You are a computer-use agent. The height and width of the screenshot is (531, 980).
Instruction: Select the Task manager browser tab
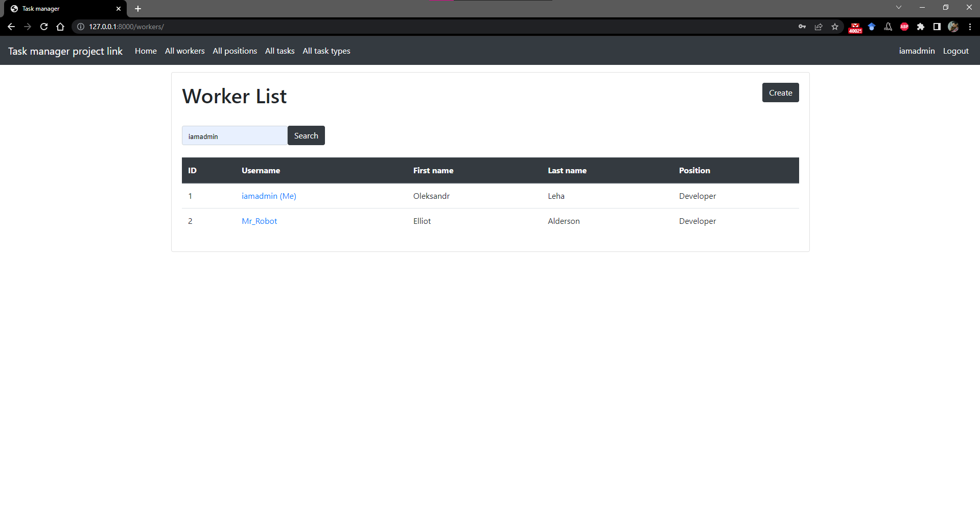pyautogui.click(x=65, y=9)
